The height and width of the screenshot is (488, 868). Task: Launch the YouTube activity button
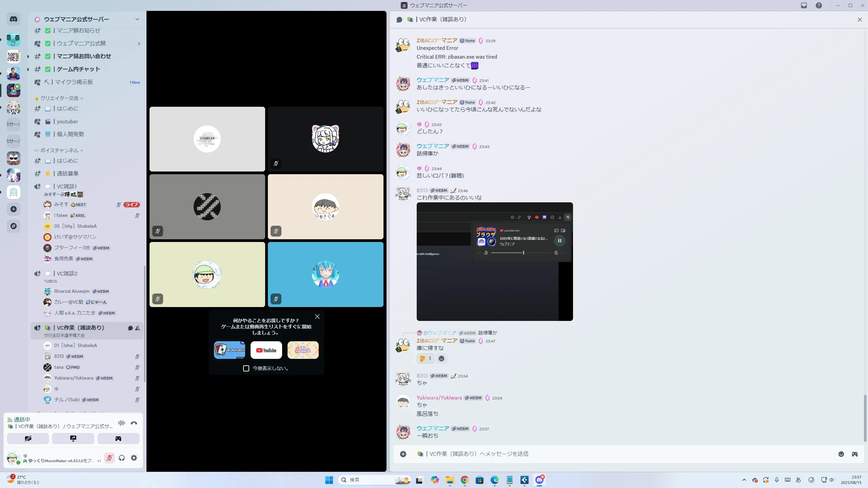pyautogui.click(x=266, y=350)
